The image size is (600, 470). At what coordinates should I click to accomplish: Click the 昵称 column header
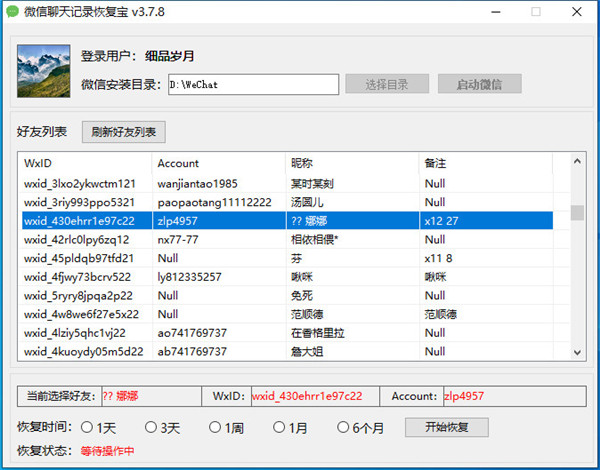[352, 163]
